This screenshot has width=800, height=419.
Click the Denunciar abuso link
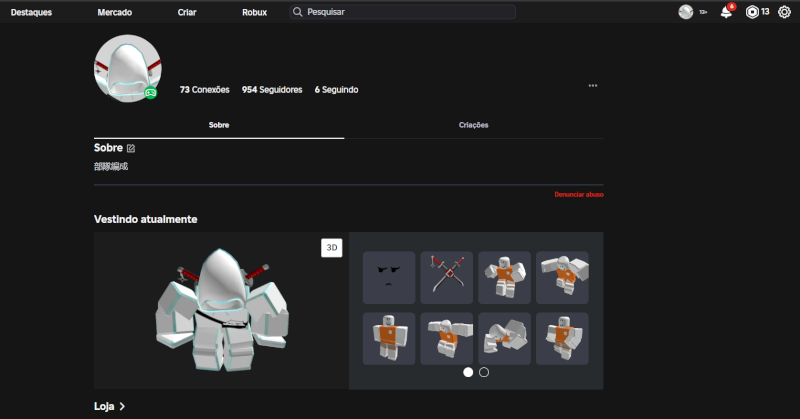pyautogui.click(x=579, y=194)
